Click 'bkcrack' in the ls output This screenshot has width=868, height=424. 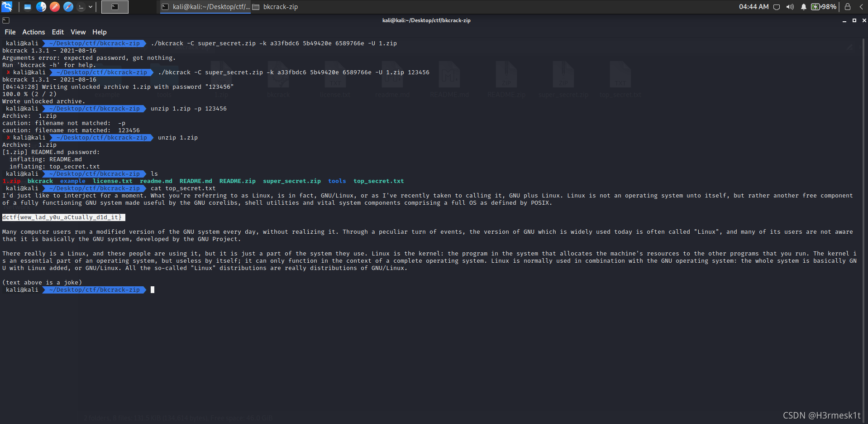pos(40,181)
